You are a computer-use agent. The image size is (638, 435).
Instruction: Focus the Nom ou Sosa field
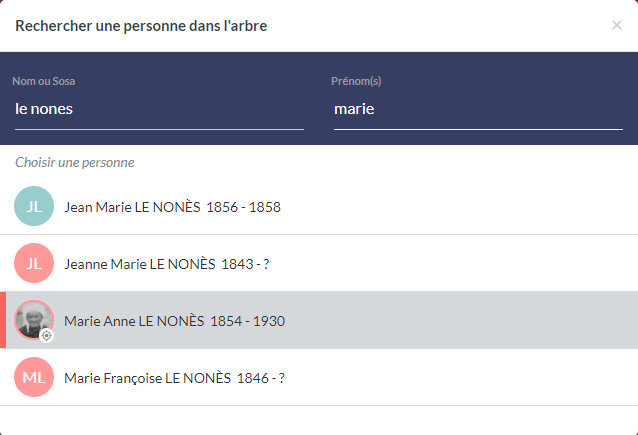[158, 109]
